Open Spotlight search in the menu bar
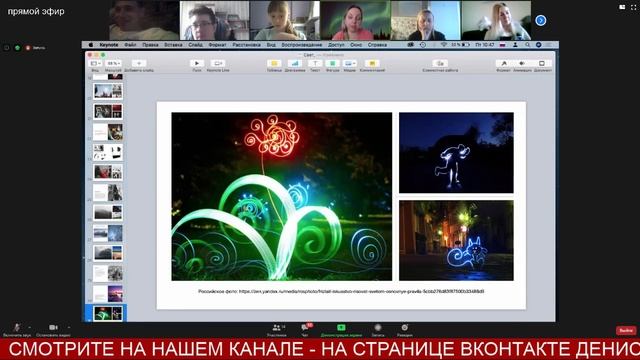The width and height of the screenshot is (640, 360). (527, 45)
